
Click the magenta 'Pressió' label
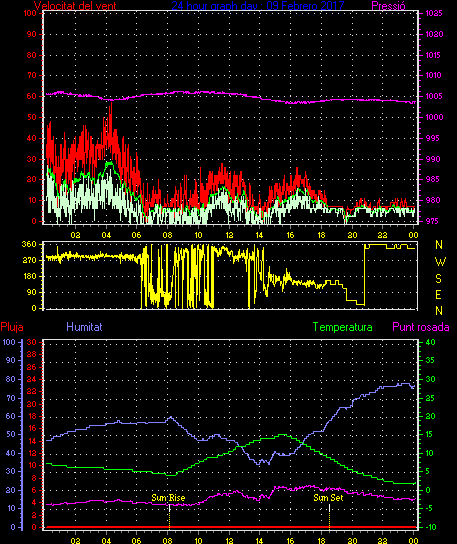pos(388,5)
